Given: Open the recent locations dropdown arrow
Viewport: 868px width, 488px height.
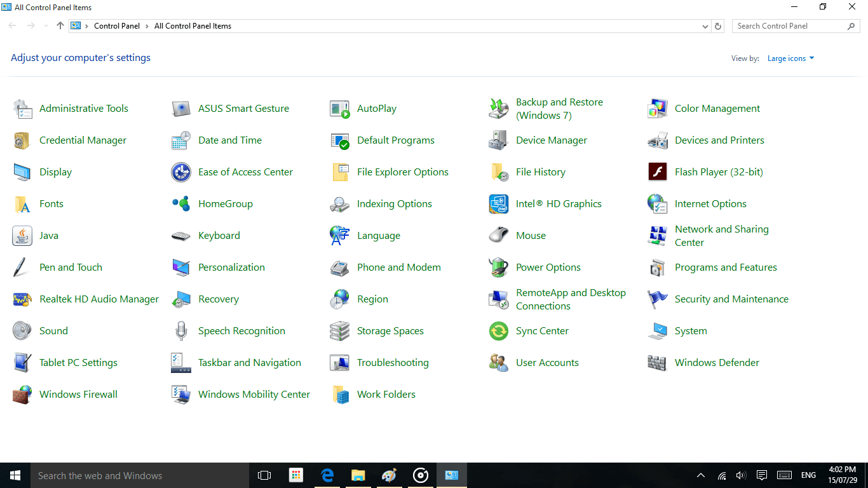Looking at the screenshot, I should [46, 26].
